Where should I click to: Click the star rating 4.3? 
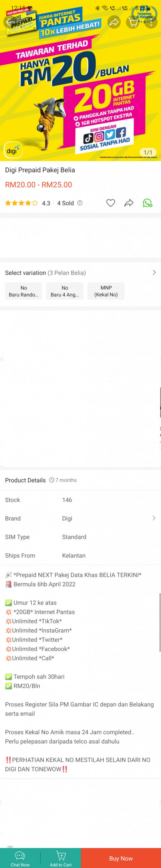27,203
